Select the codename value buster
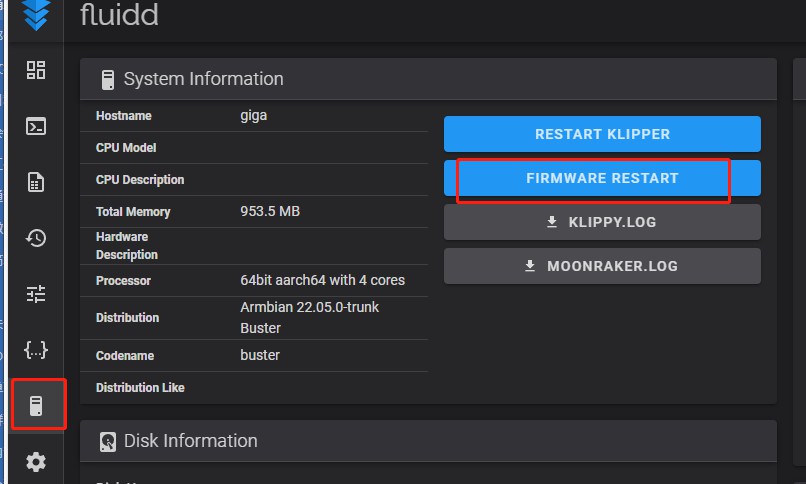Image resolution: width=806 pixels, height=484 pixels. tap(260, 355)
